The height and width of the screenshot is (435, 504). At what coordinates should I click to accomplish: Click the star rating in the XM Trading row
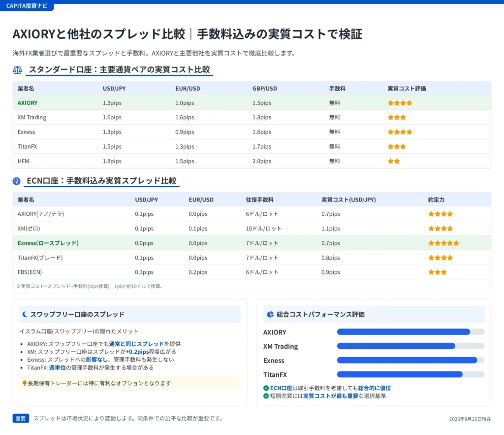point(397,117)
